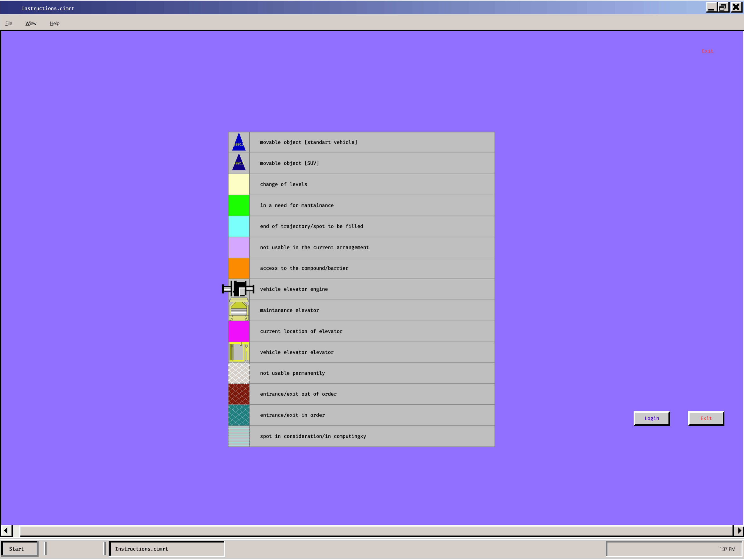Click the red entrance/exit out of order icon
This screenshot has width=744, height=560.
pyautogui.click(x=239, y=394)
